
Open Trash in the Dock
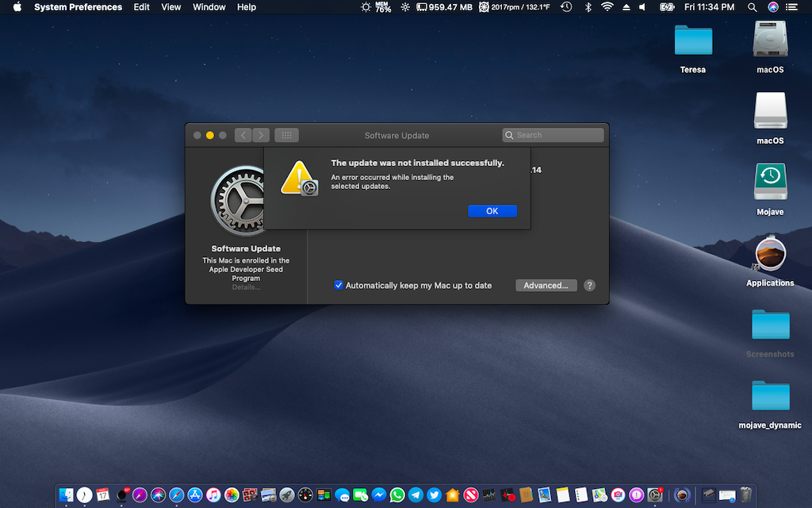[x=745, y=495]
